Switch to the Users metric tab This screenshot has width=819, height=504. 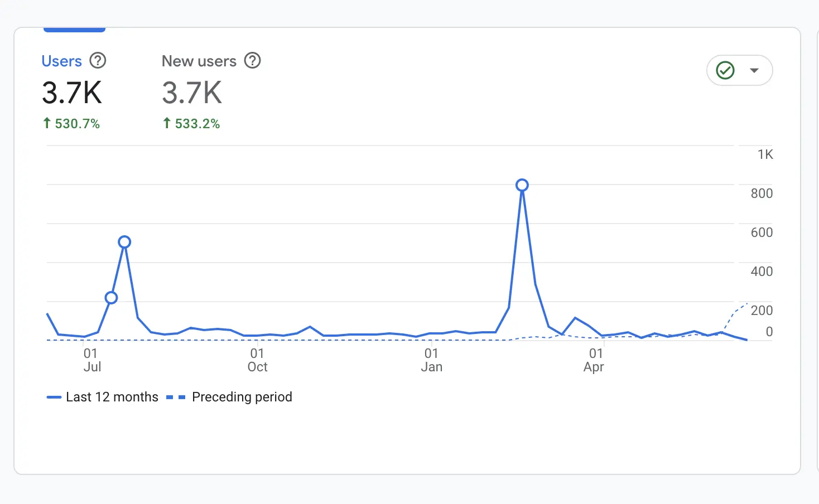[61, 61]
